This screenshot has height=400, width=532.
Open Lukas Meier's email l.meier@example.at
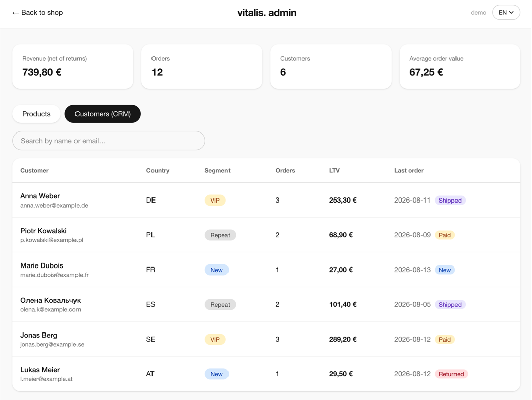(x=46, y=379)
